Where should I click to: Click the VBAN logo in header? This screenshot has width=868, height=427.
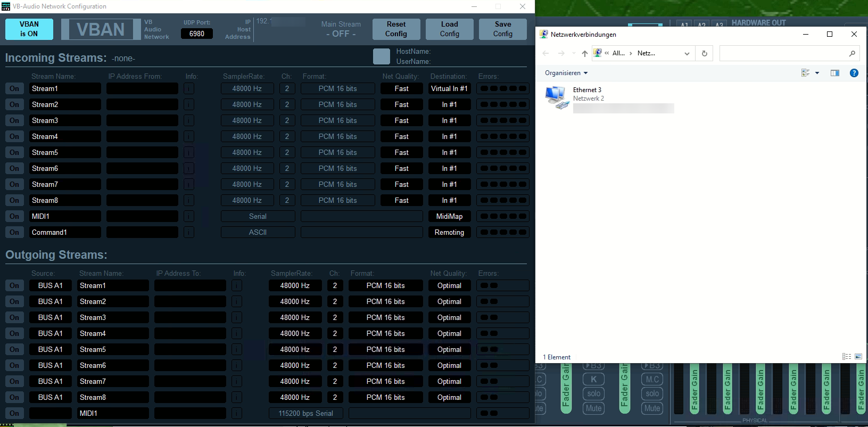[x=100, y=29]
